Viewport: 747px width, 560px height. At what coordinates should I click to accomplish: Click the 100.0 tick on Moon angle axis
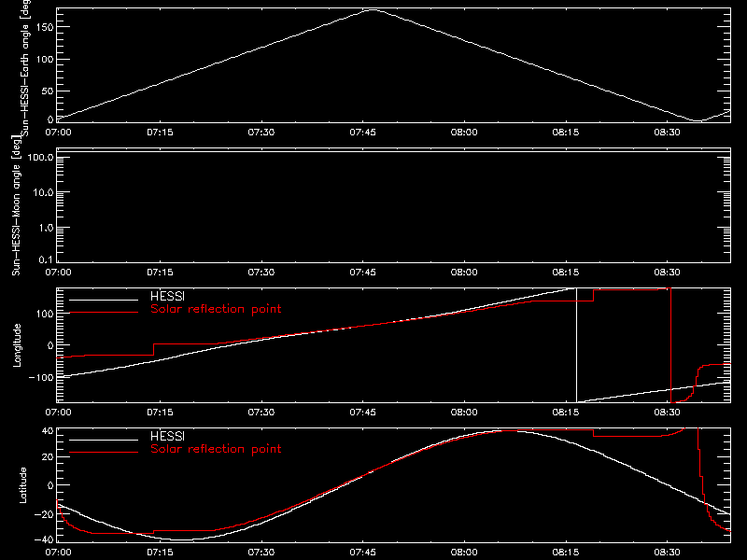pos(40,158)
